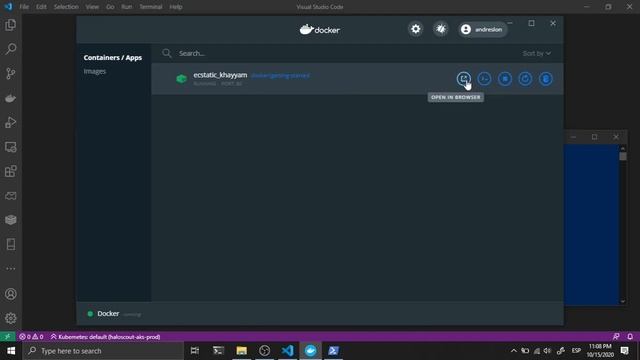
Task: Open the Run menu
Action: point(127,7)
